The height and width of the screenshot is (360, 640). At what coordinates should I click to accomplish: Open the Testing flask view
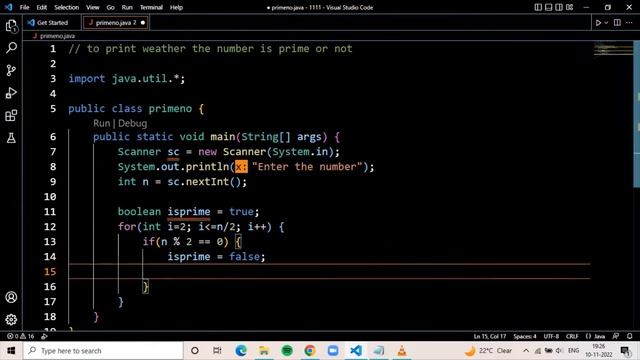pos(11,138)
